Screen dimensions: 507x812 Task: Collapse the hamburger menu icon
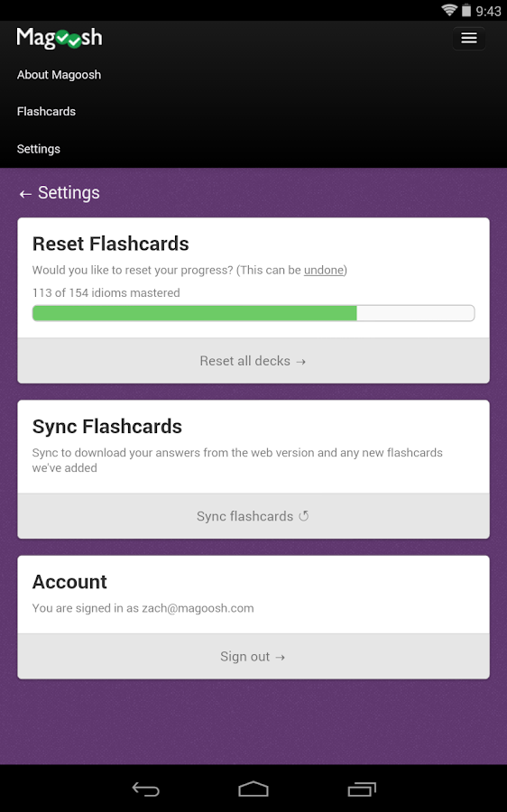click(x=469, y=38)
